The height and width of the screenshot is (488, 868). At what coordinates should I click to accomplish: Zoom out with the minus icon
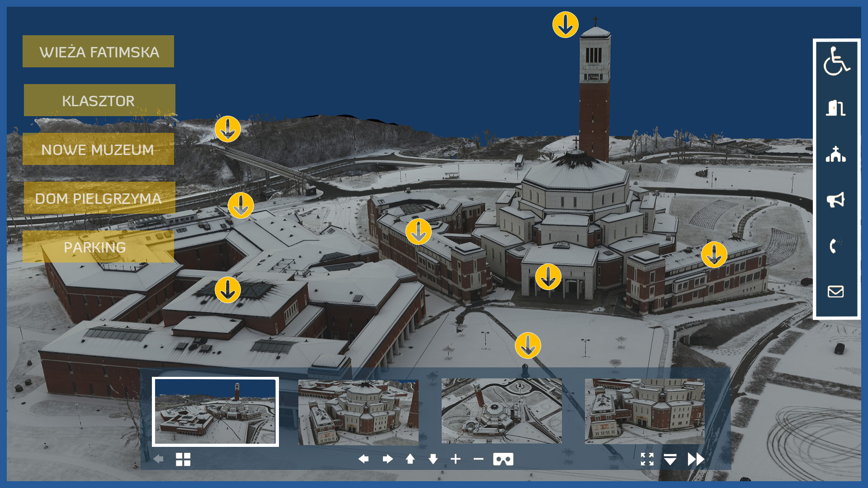click(478, 459)
